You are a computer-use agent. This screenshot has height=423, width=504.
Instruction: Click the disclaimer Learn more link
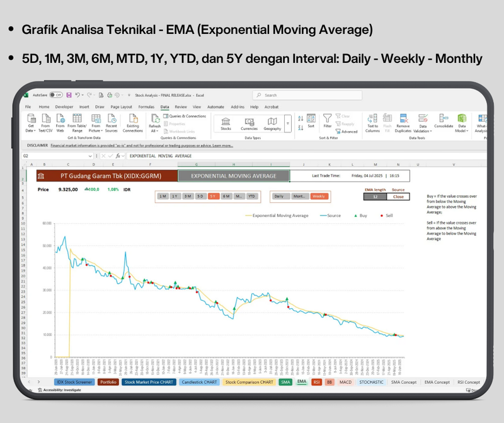(x=222, y=146)
